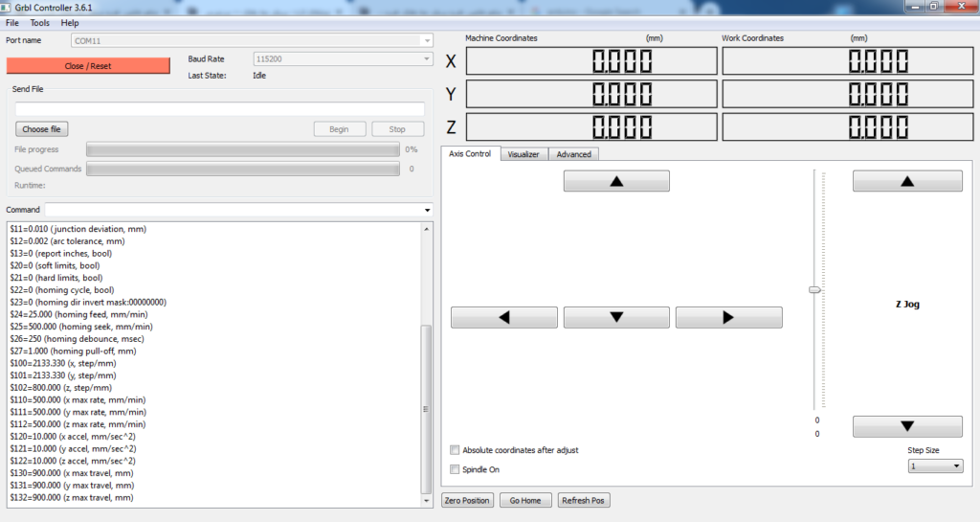Lower Z axis with Z Jog down arrow
Screen dimensions: 980x522
[x=907, y=426]
